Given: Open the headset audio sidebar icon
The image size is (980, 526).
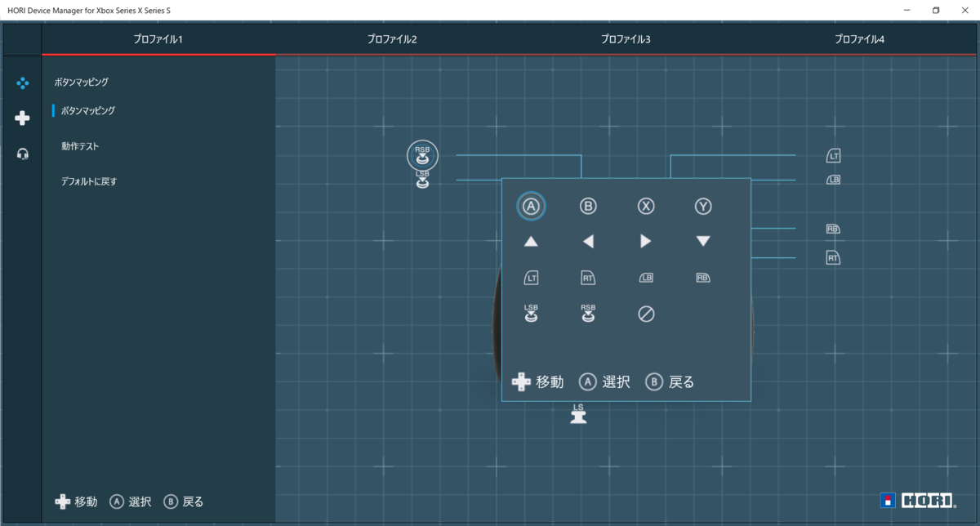Looking at the screenshot, I should coord(23,154).
